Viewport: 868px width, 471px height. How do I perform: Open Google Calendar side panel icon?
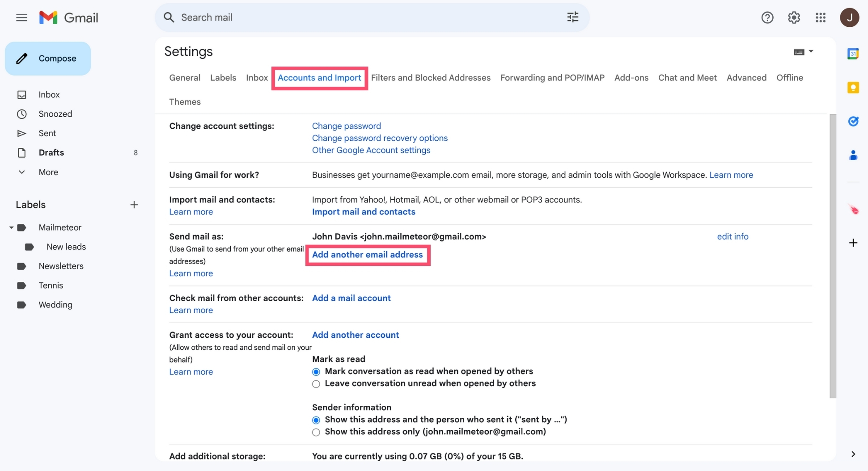point(853,54)
